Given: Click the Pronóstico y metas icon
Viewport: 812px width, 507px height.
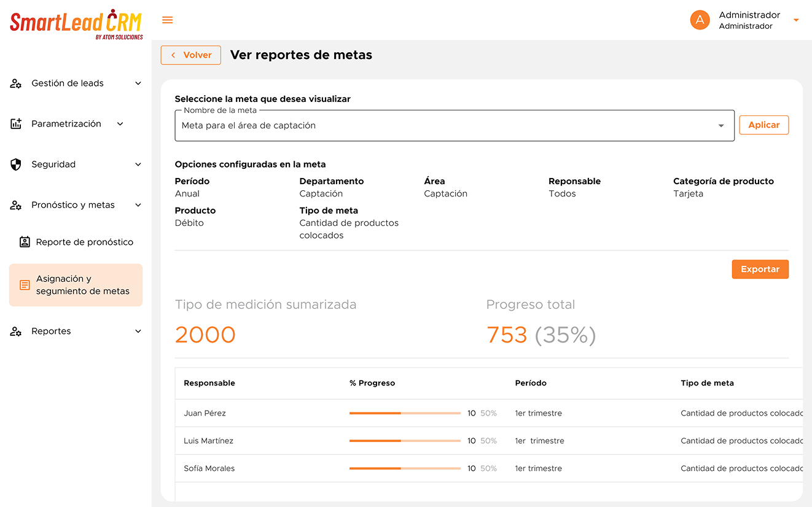Looking at the screenshot, I should click(16, 205).
